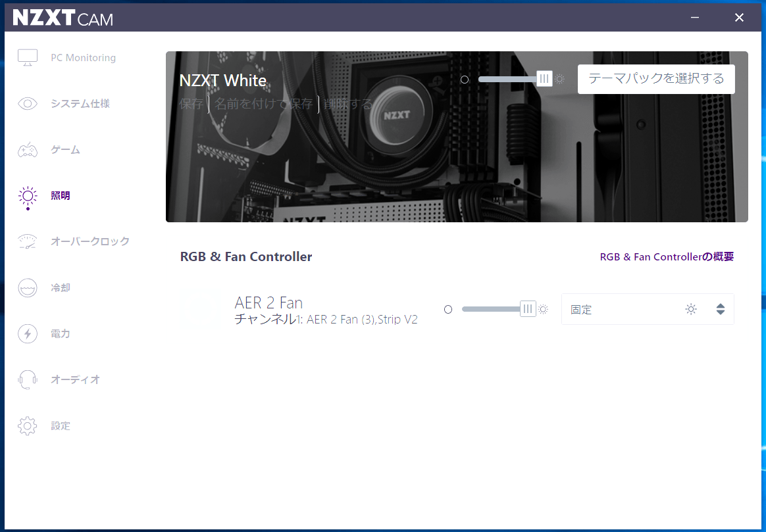Click minimum brightness circle icon in banner
This screenshot has width=766, height=532.
tap(465, 79)
